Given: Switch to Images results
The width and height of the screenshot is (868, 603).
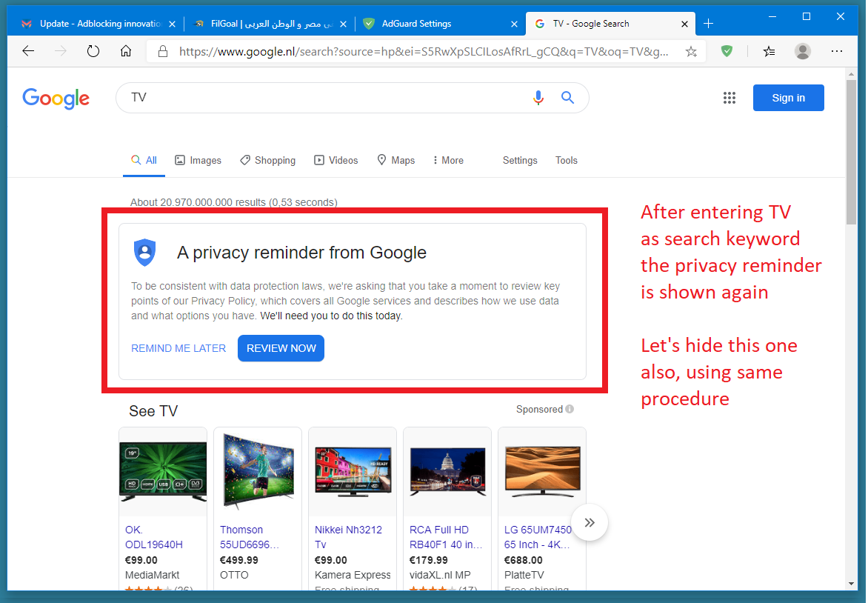Looking at the screenshot, I should (x=198, y=161).
